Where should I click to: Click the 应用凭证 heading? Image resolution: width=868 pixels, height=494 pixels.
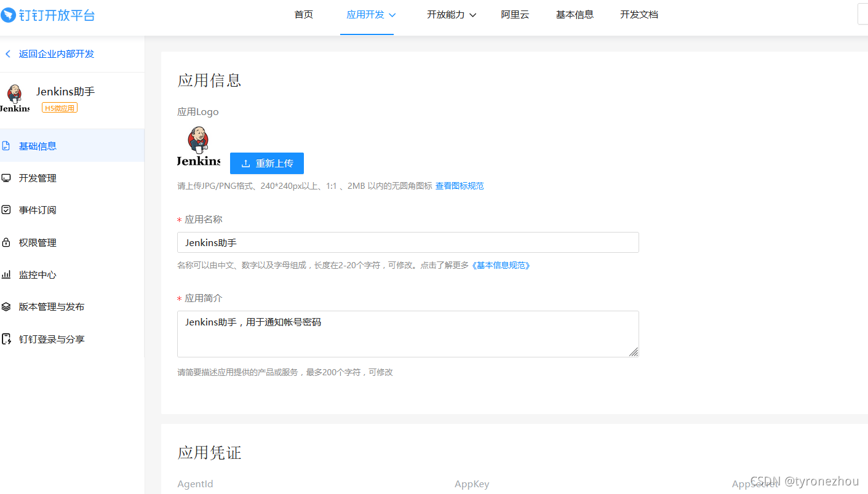[209, 453]
